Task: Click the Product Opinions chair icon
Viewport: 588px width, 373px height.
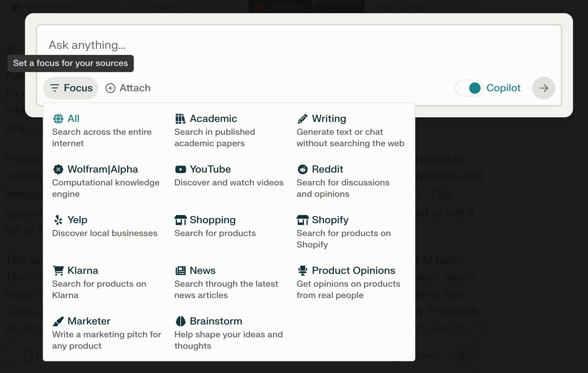Action: tap(303, 270)
